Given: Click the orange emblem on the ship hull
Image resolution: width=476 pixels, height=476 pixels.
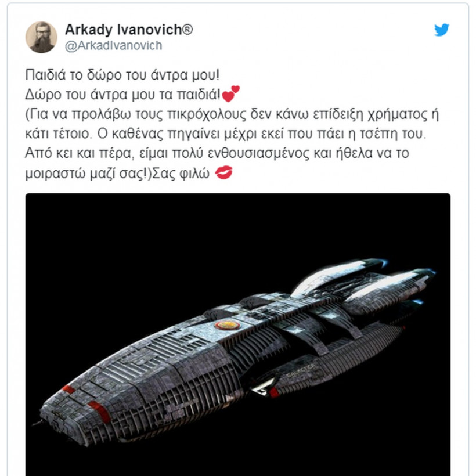Looking at the screenshot, I should click(228, 325).
